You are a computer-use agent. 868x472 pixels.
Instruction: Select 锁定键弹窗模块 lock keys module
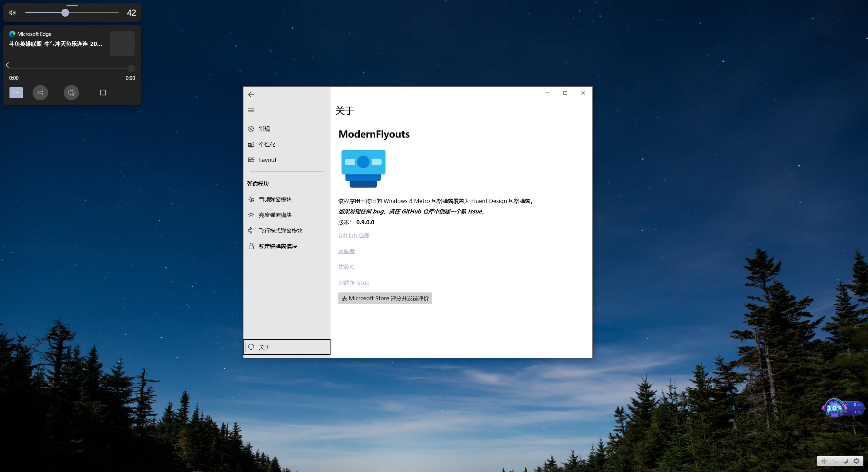pyautogui.click(x=278, y=246)
